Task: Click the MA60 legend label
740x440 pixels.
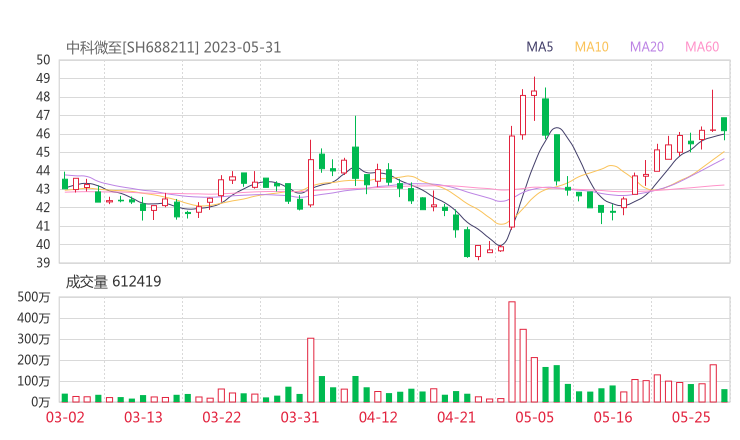Action: [x=702, y=47]
